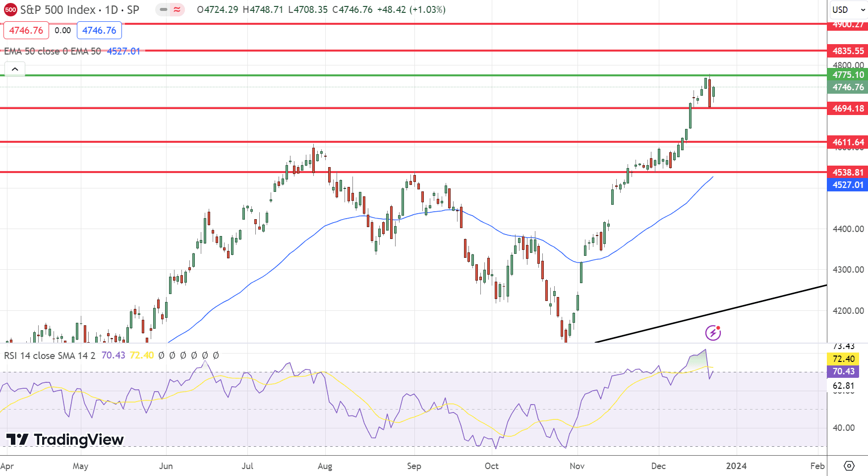
Task: Click the Aug label on time axis
Action: click(325, 466)
